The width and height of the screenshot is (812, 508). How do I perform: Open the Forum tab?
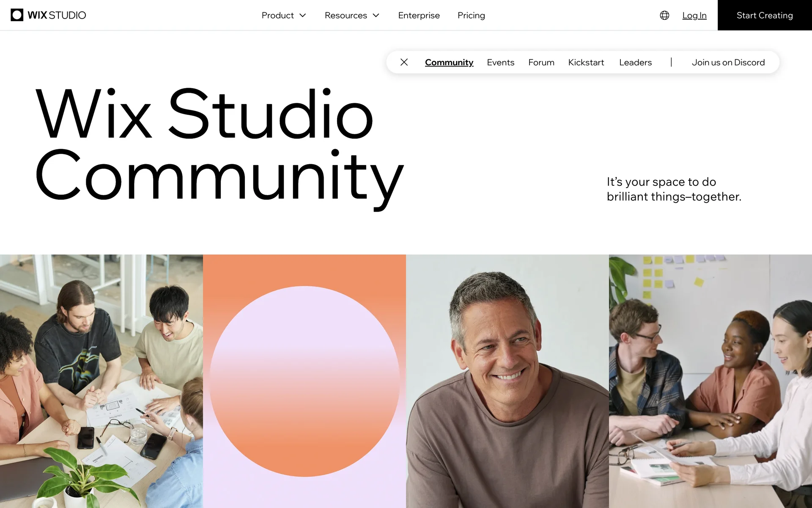pos(541,62)
